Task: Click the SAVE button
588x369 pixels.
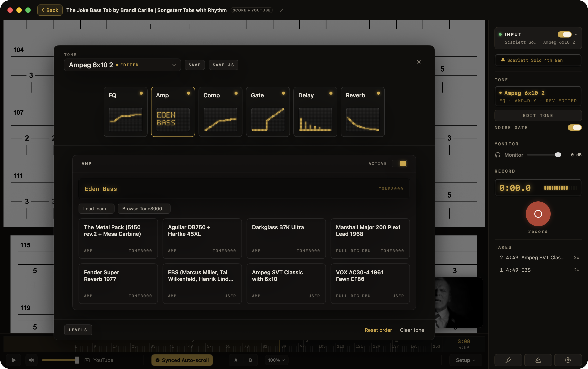Action: click(194, 65)
